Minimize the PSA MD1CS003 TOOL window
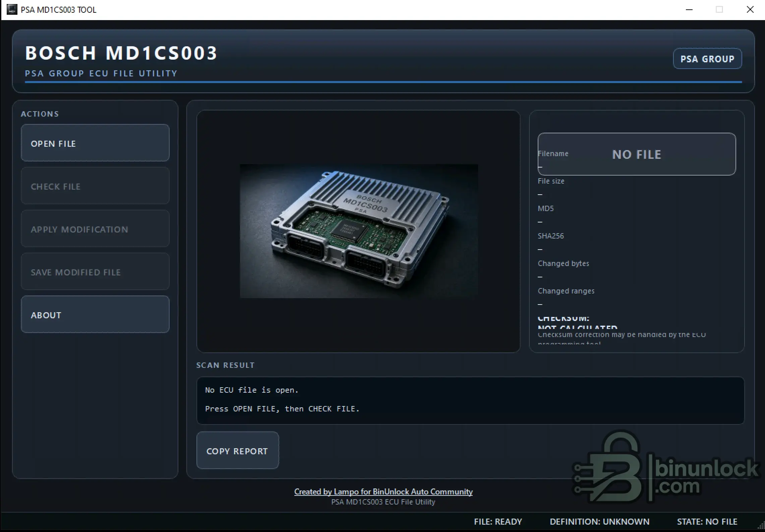This screenshot has height=532, width=765. pyautogui.click(x=689, y=10)
